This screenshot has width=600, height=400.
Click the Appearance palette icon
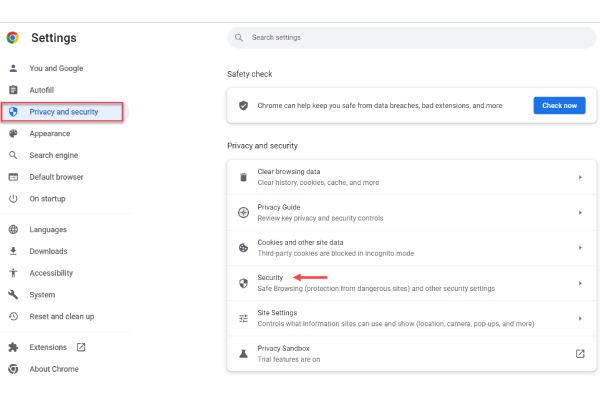[13, 133]
